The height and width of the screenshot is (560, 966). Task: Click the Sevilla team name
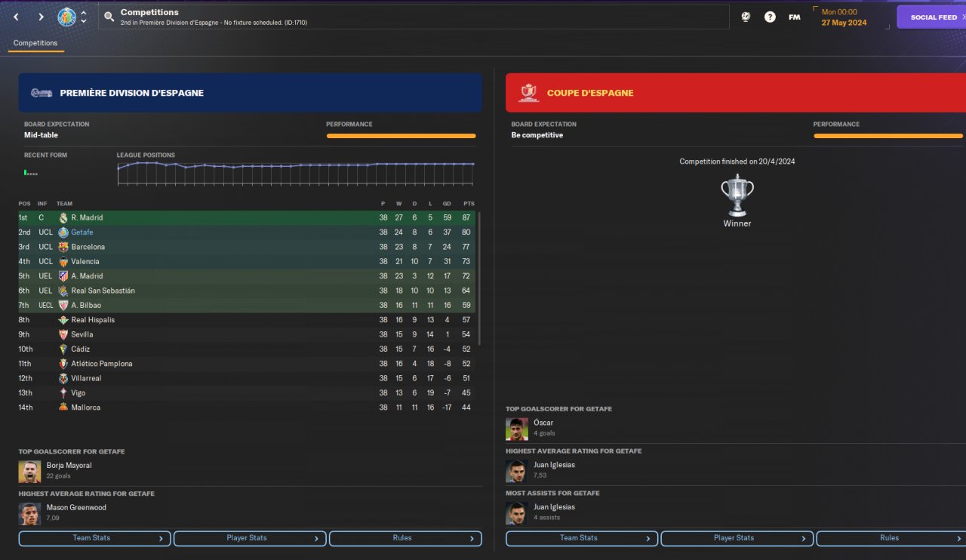(x=82, y=334)
